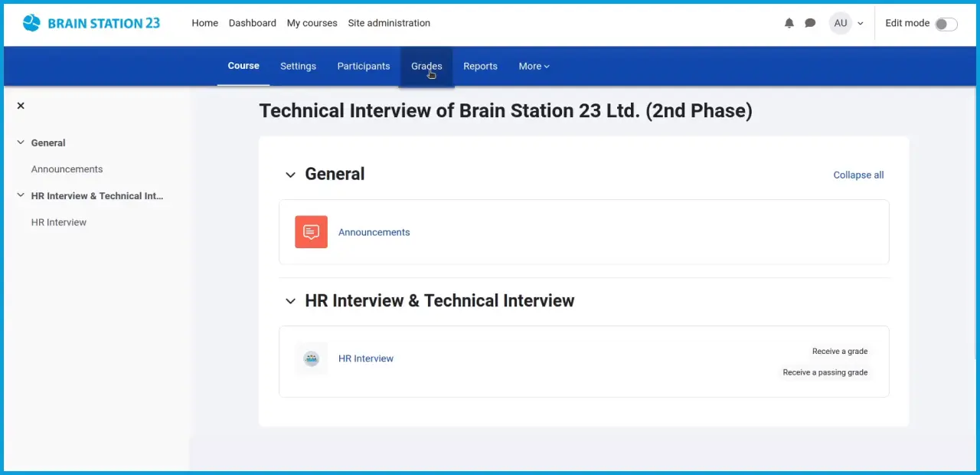Open the messaging chat bubble icon
The width and height of the screenshot is (980, 475).
tap(810, 23)
